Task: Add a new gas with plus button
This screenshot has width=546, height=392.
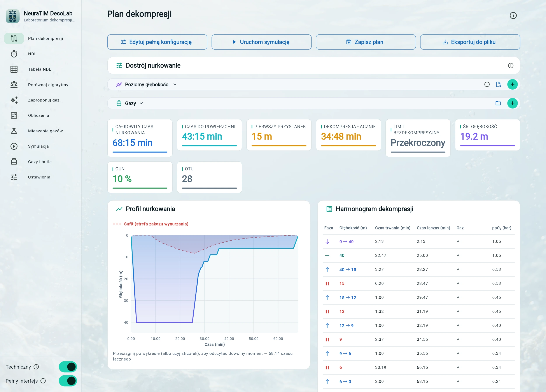Action: point(512,103)
